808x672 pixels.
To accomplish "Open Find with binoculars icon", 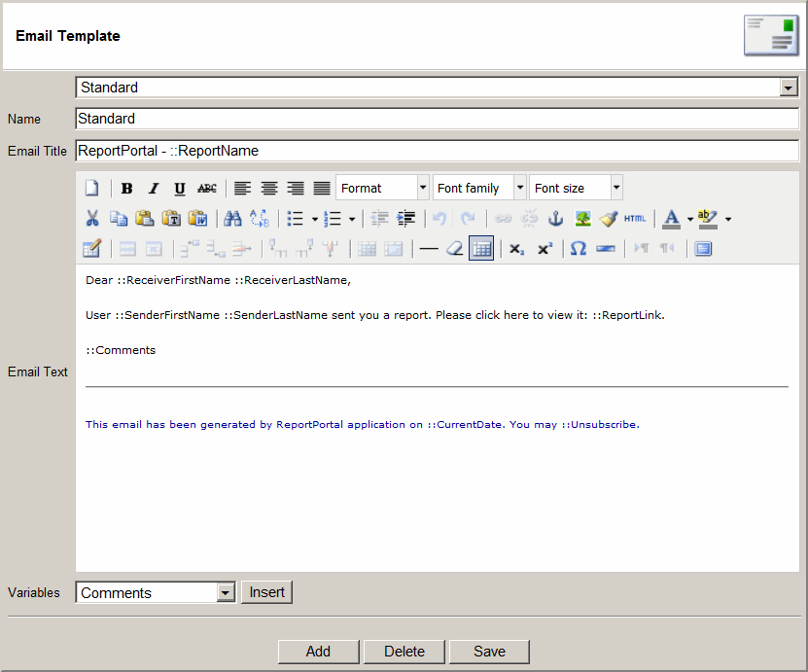I will (x=233, y=219).
